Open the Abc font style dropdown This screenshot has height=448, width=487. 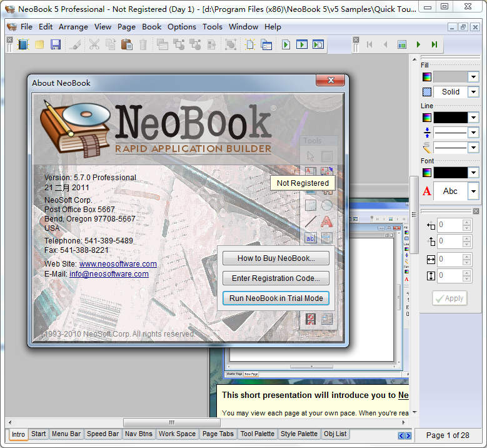point(473,191)
